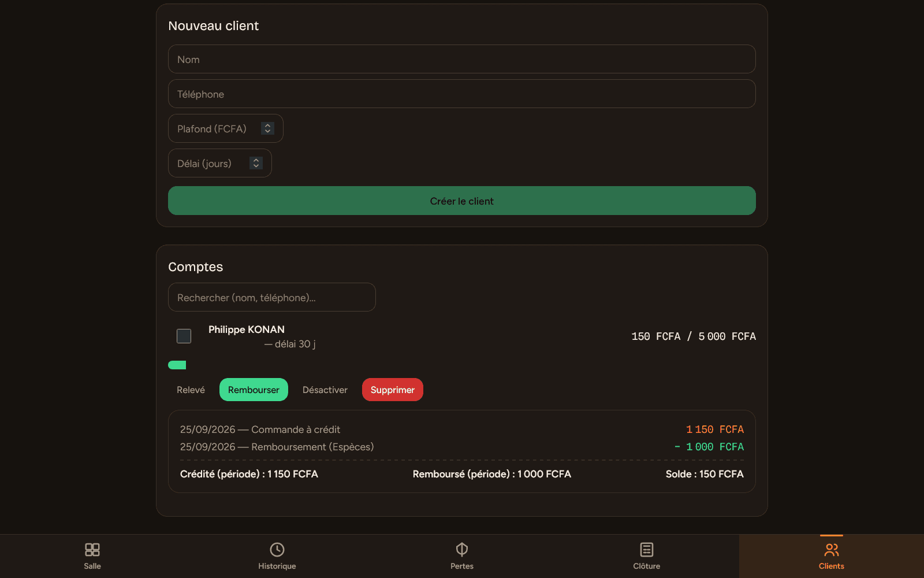Open the Relevé statement
The width and height of the screenshot is (924, 578).
pos(191,390)
